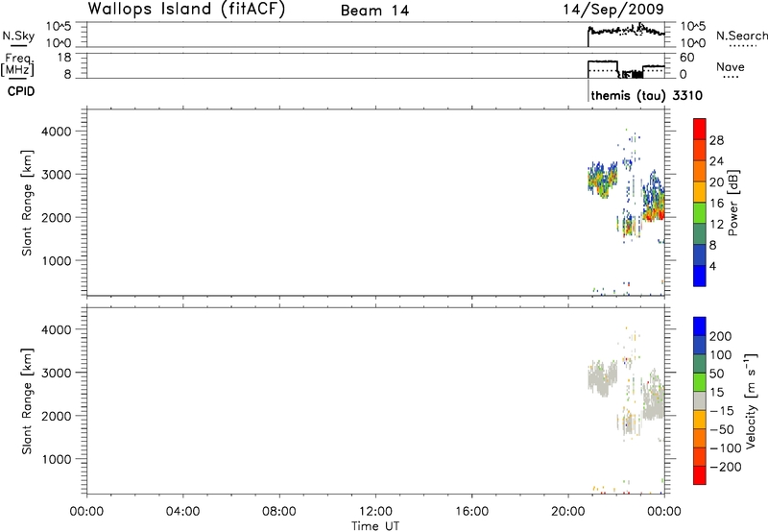Pick the red bottom velocity colorbar segment

pyautogui.click(x=700, y=475)
